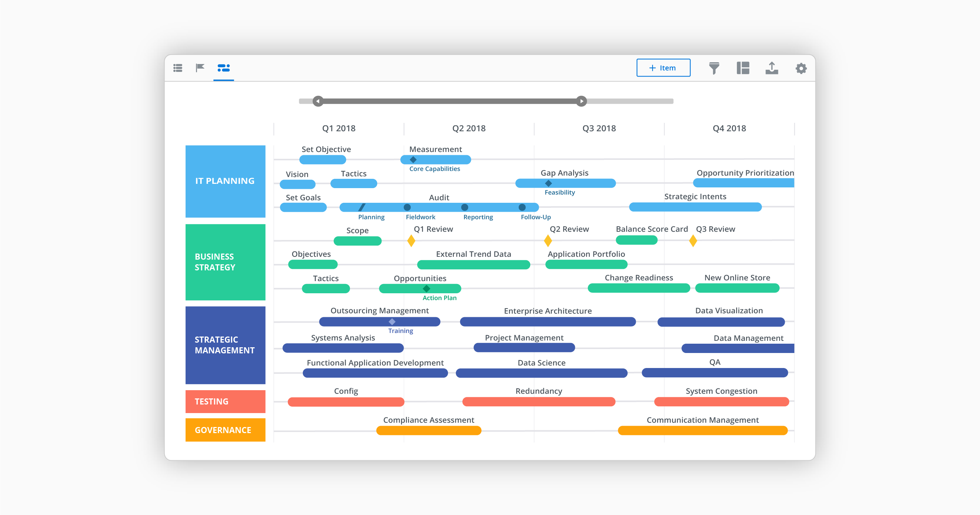Select the timeline view icon
The image size is (980, 515).
pos(223,68)
